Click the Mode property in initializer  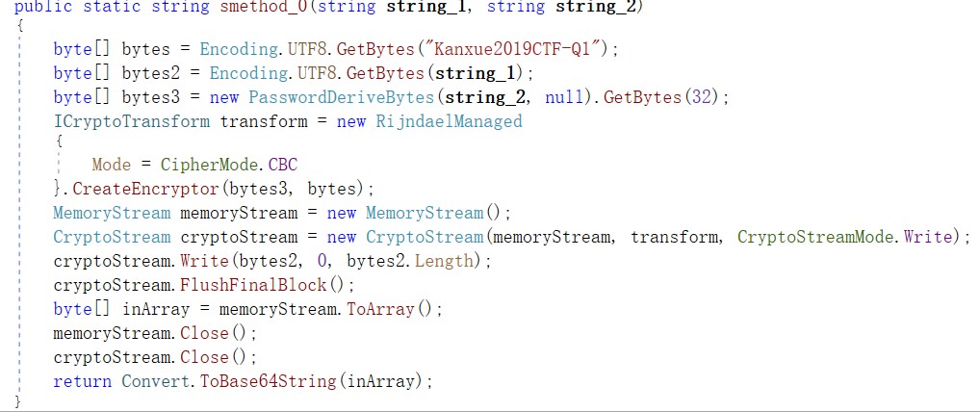tap(112, 165)
